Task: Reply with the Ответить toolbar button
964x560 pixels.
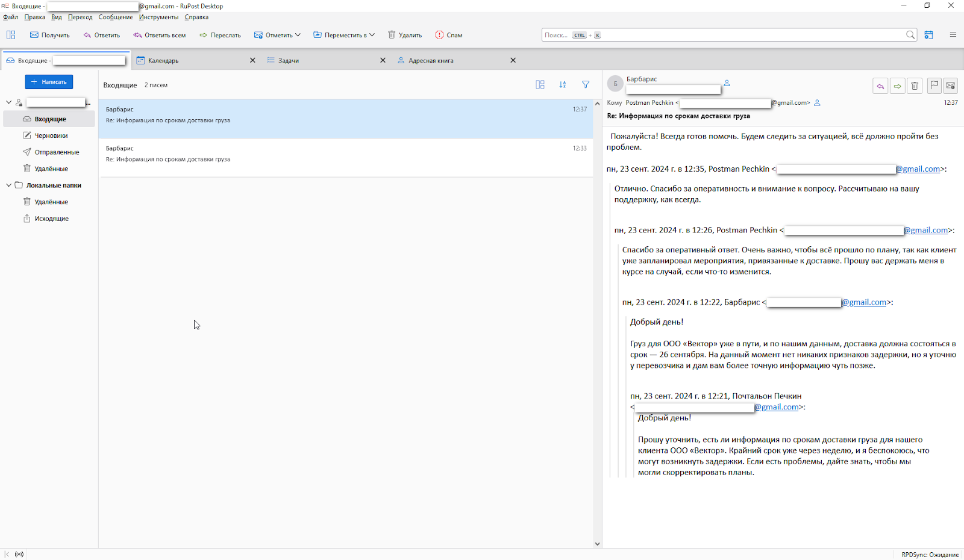Action: [x=102, y=35]
